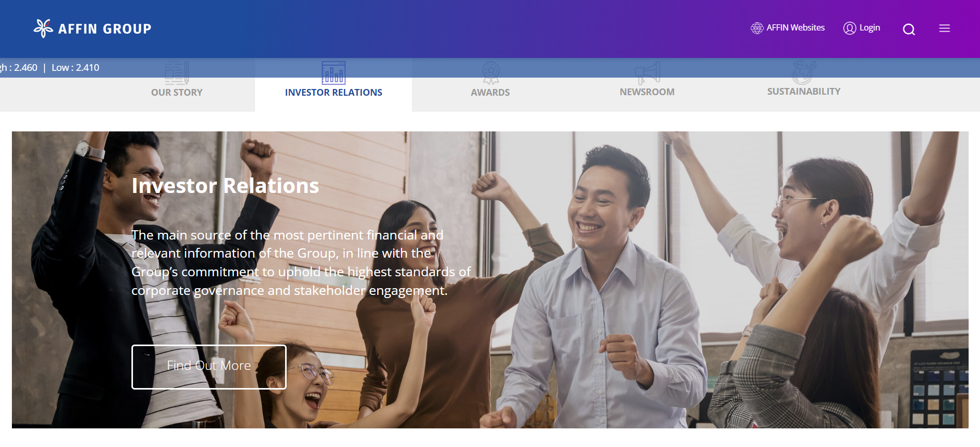This screenshot has height=447, width=980.
Task: Click the Investor Relations banner heading
Action: (225, 186)
